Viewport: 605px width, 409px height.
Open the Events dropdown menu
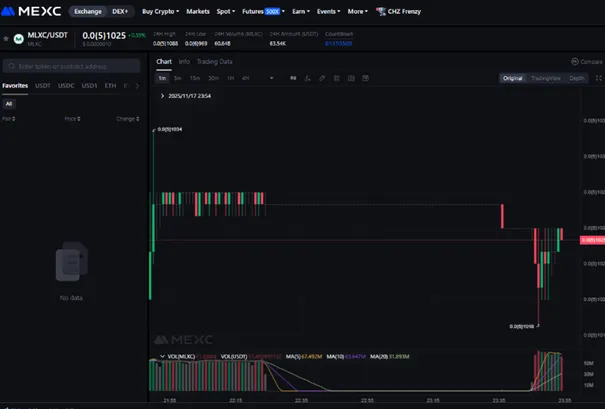329,12
